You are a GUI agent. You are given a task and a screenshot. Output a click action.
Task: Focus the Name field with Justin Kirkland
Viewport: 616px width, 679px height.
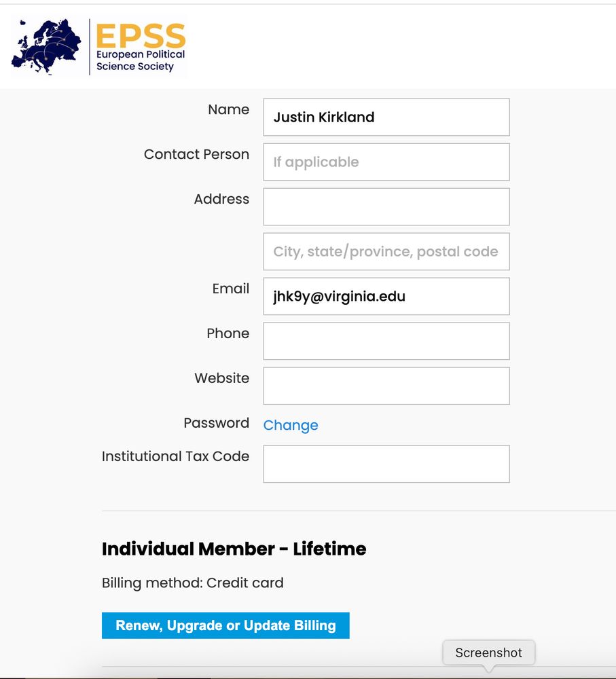pyautogui.click(x=386, y=117)
